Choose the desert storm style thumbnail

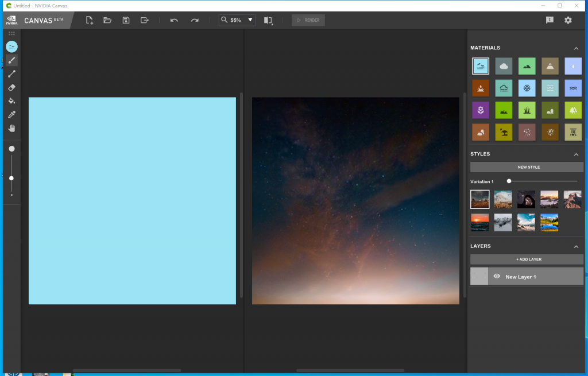pyautogui.click(x=480, y=199)
